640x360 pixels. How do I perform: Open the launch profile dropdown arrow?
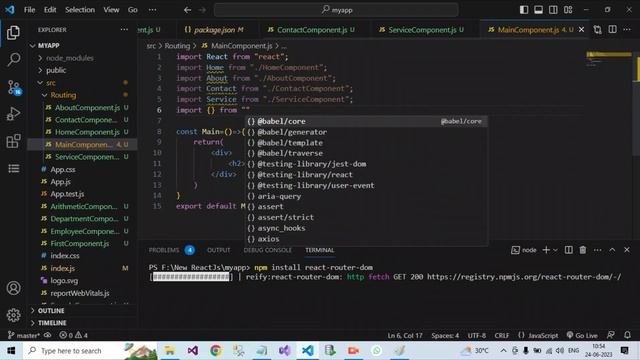(x=555, y=250)
